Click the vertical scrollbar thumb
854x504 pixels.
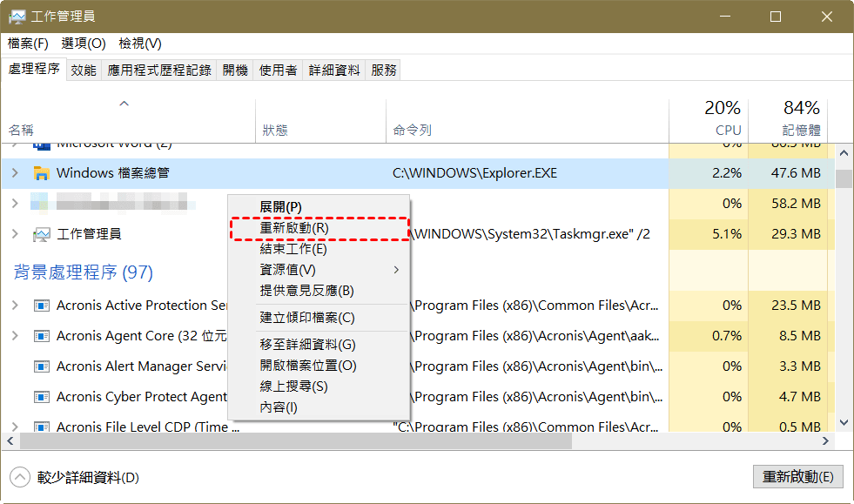[844, 178]
